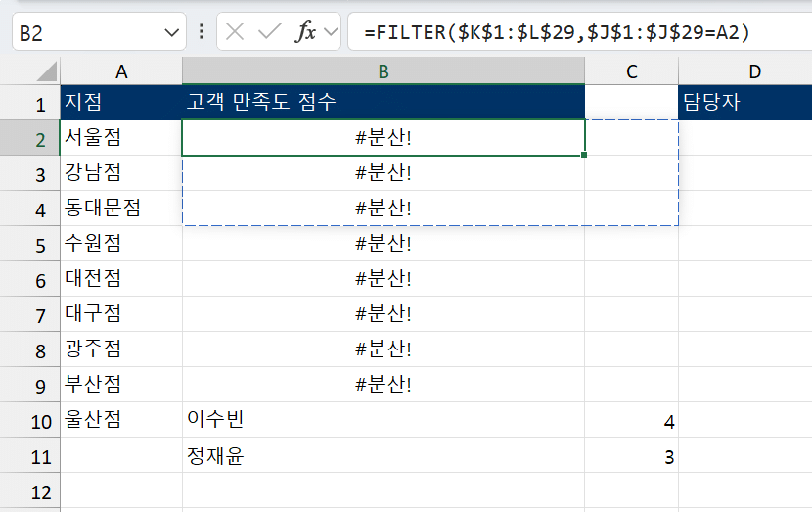812x512 pixels.
Task: Select row 2 header
Action: point(30,139)
